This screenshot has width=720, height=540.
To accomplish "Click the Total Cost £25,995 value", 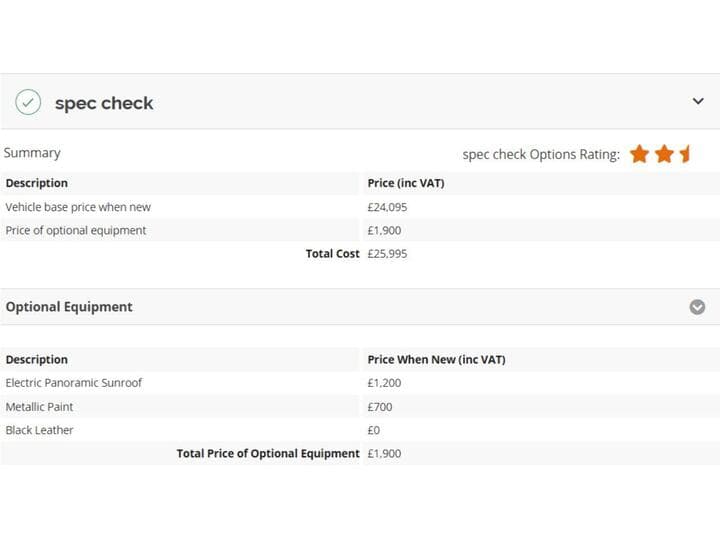I will 387,254.
